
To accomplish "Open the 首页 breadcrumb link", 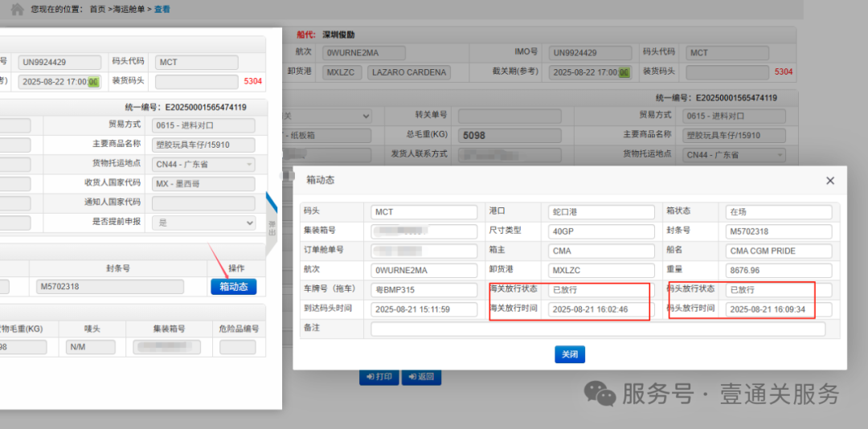I will [97, 9].
